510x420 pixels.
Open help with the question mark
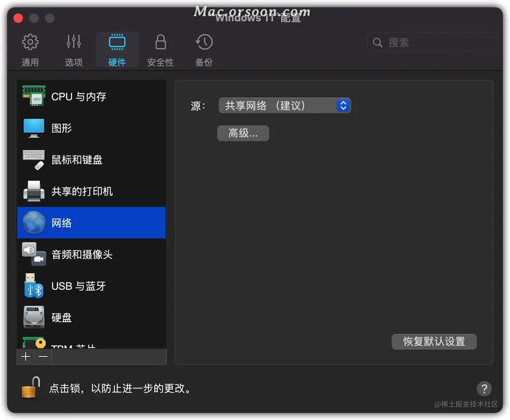coord(484,389)
